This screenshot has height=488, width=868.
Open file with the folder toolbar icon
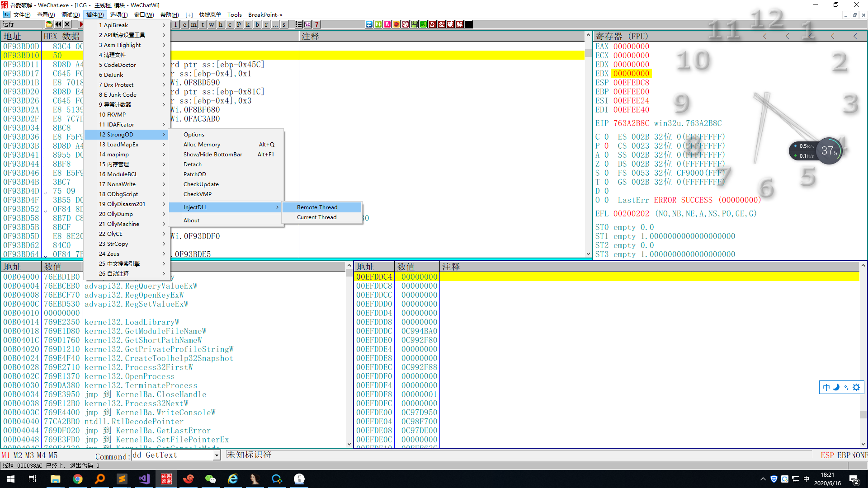point(49,24)
